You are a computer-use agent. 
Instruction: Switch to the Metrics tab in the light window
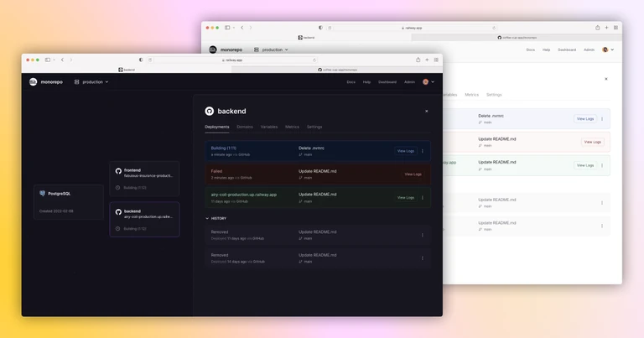coord(471,95)
